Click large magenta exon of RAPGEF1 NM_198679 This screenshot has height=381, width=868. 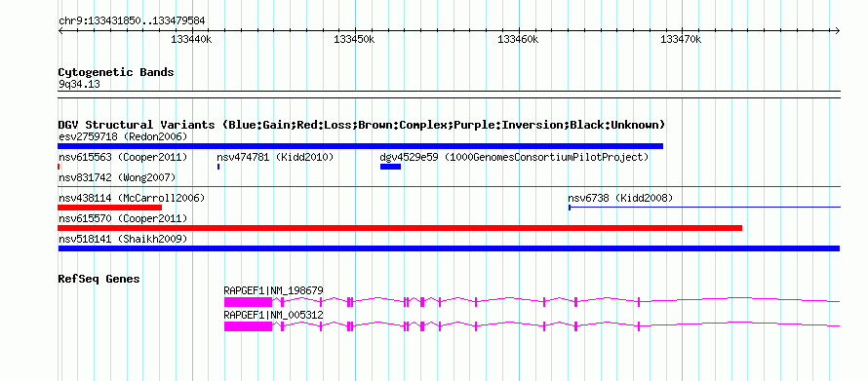coord(248,302)
